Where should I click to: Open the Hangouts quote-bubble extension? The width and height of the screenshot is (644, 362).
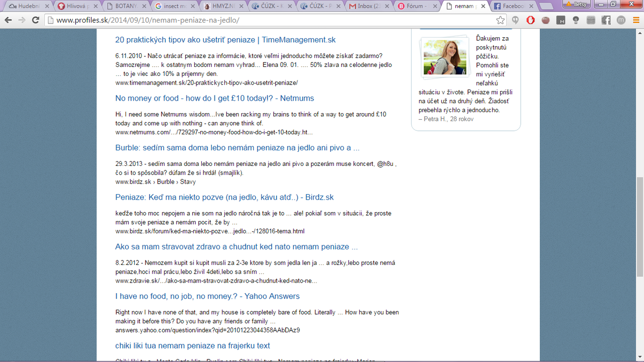click(515, 20)
